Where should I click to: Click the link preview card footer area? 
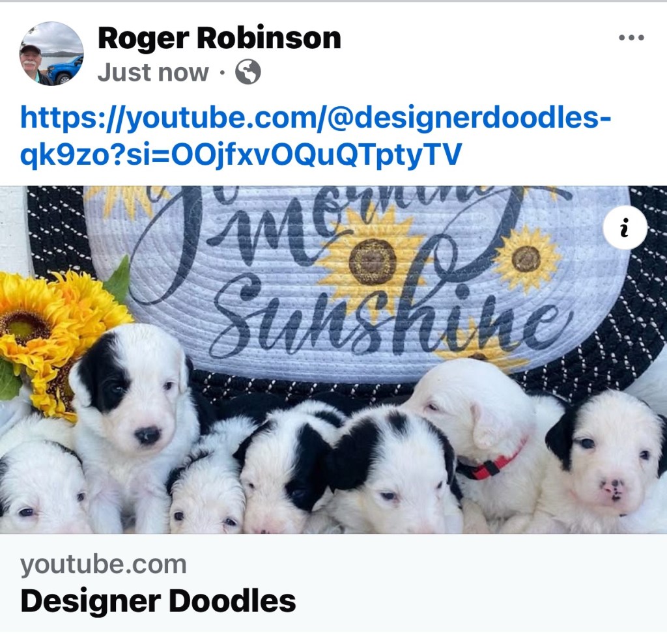(333, 583)
